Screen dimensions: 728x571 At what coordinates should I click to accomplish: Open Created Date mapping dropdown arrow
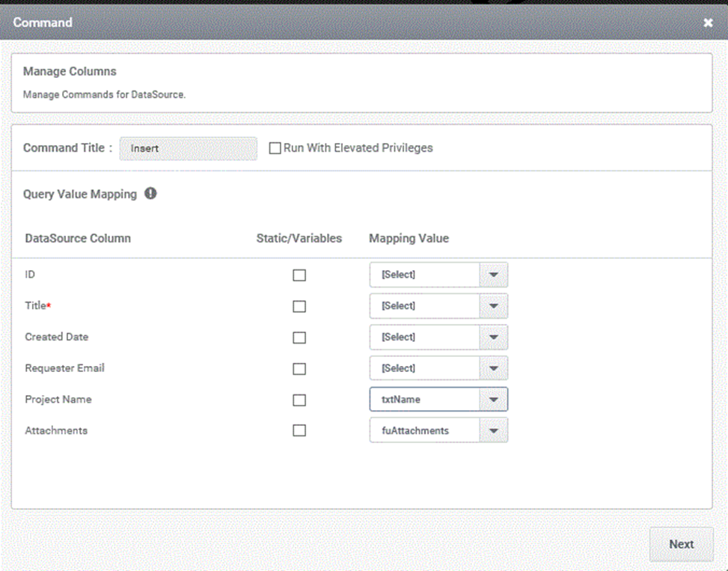494,337
